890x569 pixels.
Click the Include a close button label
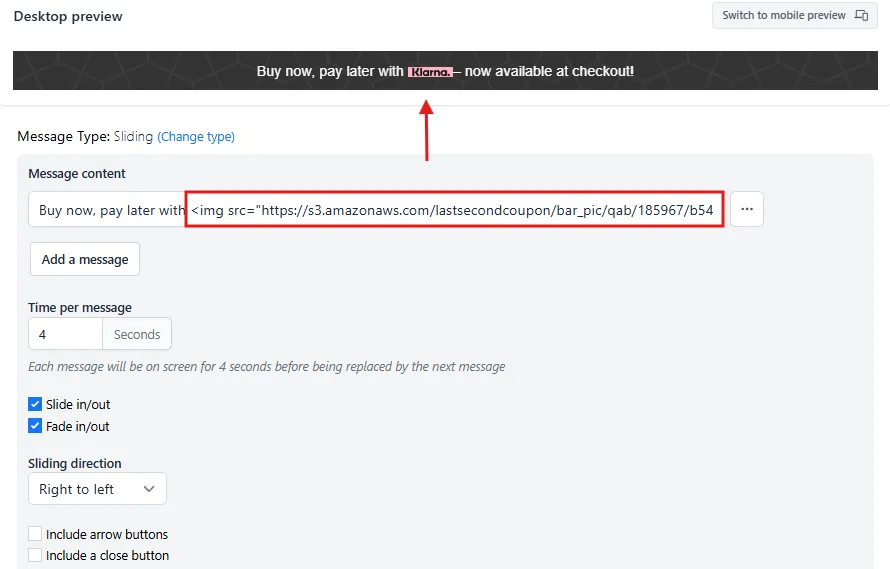[107, 555]
